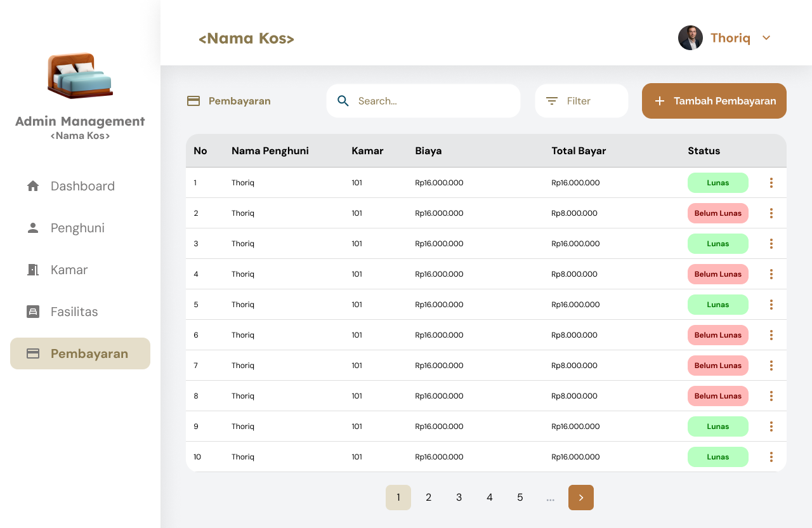The width and height of the screenshot is (812, 528).
Task: Open the Thoriq profile dropdown chevron
Action: coord(766,37)
